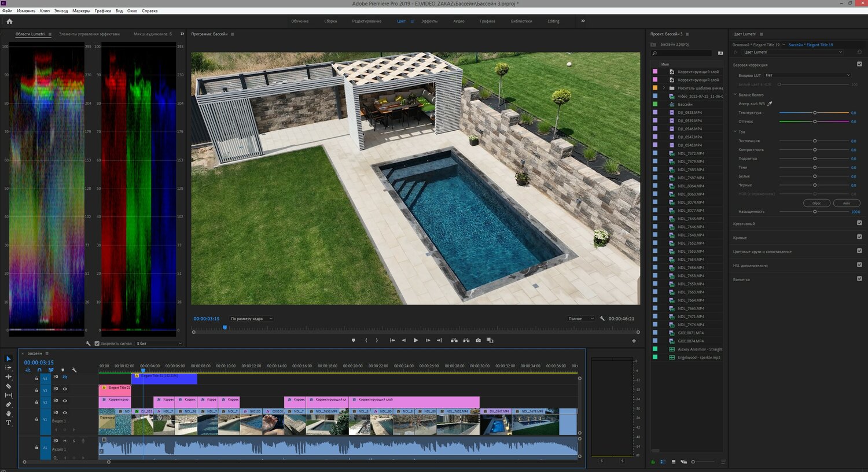Screen dimensions: 868x472
Task: Click the Auto tone button
Action: click(847, 203)
